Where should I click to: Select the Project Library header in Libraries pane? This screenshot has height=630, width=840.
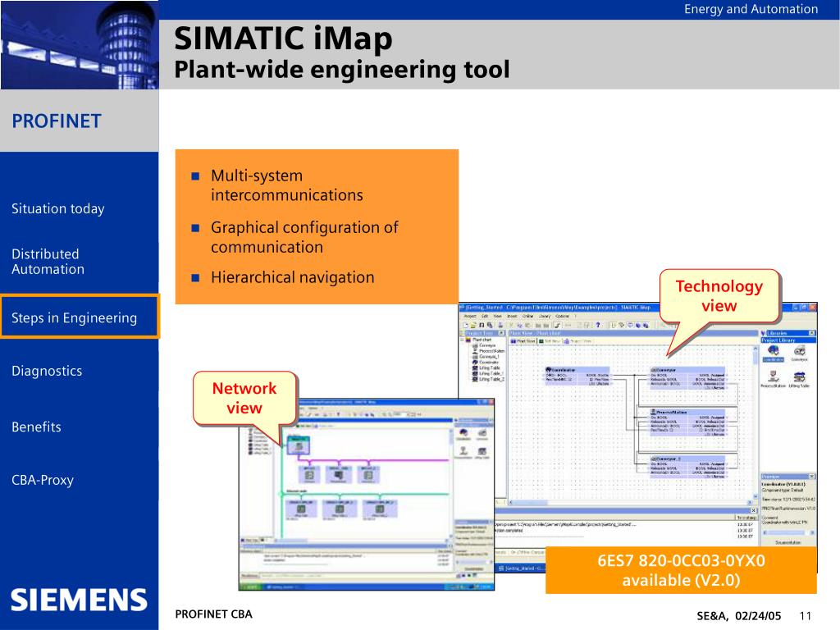tap(788, 340)
